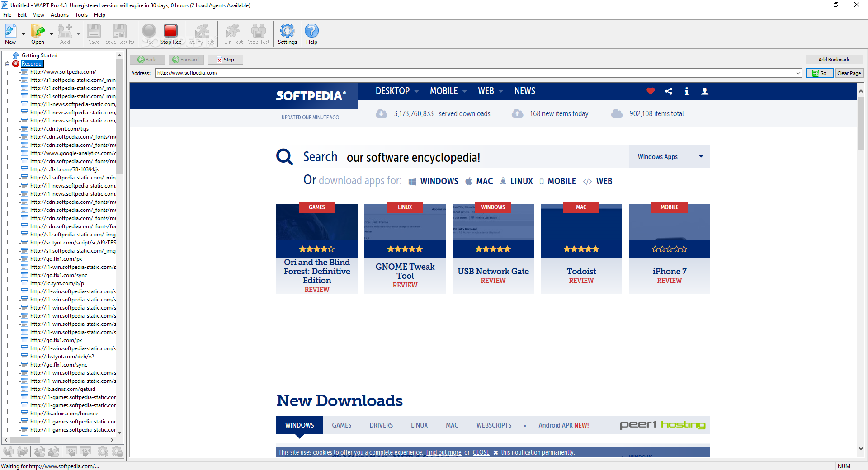
Task: Select the http://cdn.tynt.com/ti.js request
Action: coord(59,129)
